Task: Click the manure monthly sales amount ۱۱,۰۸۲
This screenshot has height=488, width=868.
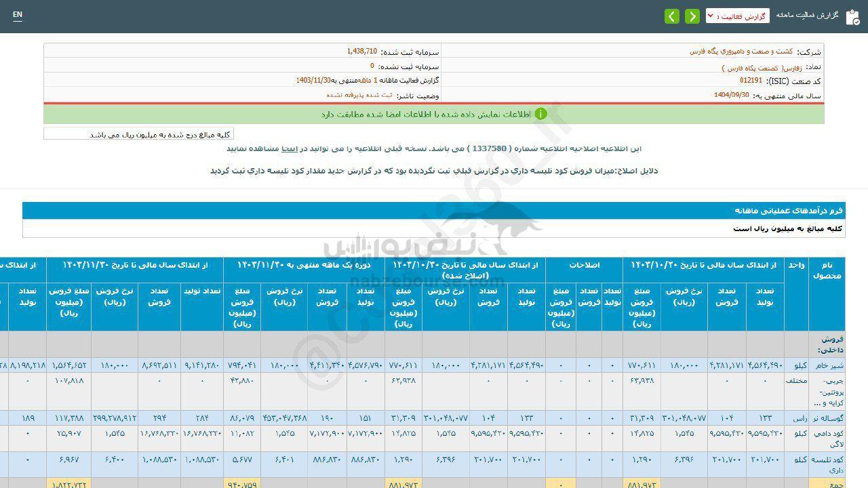Action: 242,433
